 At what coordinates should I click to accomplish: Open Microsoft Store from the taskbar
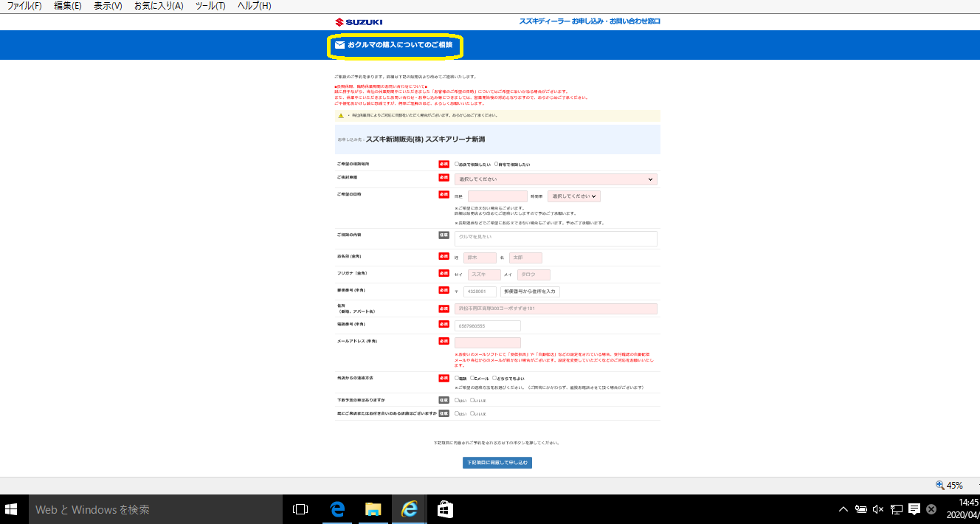point(444,509)
